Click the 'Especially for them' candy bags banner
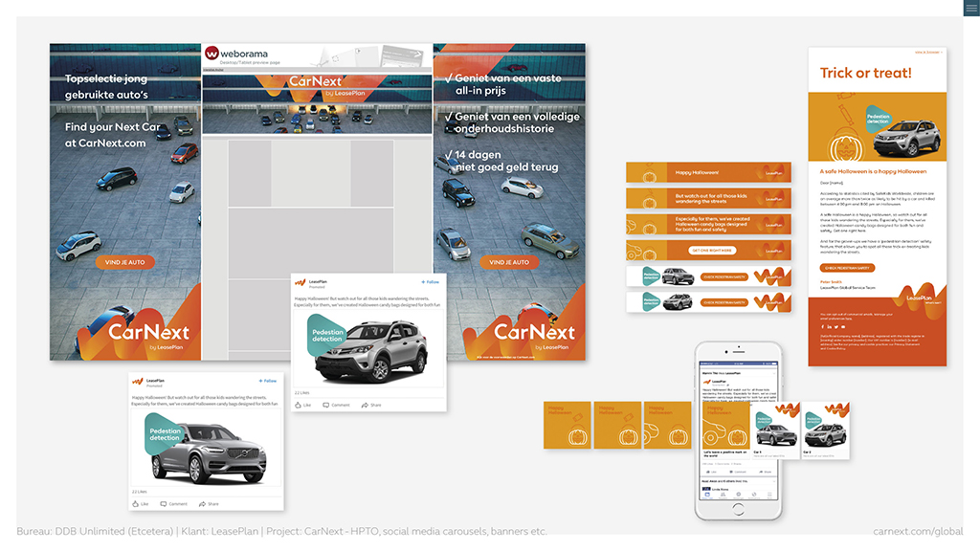Viewport: 980px width, 551px height. 709,224
